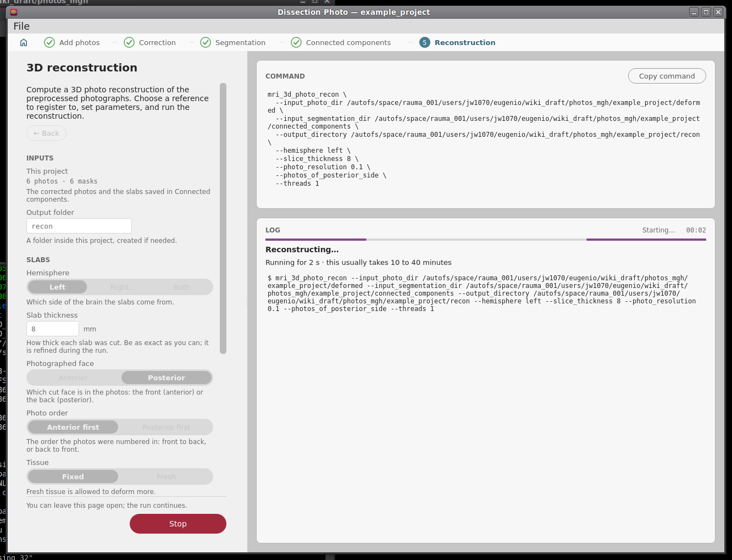The height and width of the screenshot is (560, 732).
Task: Click the reconstruction progress bar
Action: coord(486,240)
